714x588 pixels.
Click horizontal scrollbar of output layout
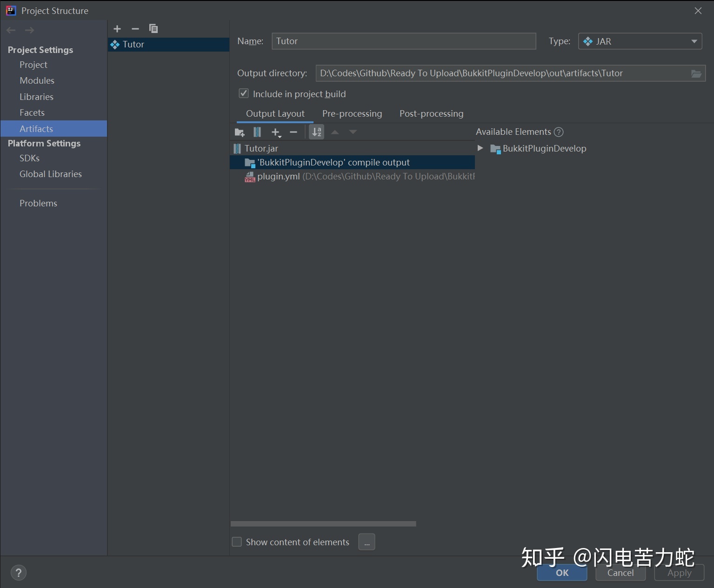[x=323, y=524]
